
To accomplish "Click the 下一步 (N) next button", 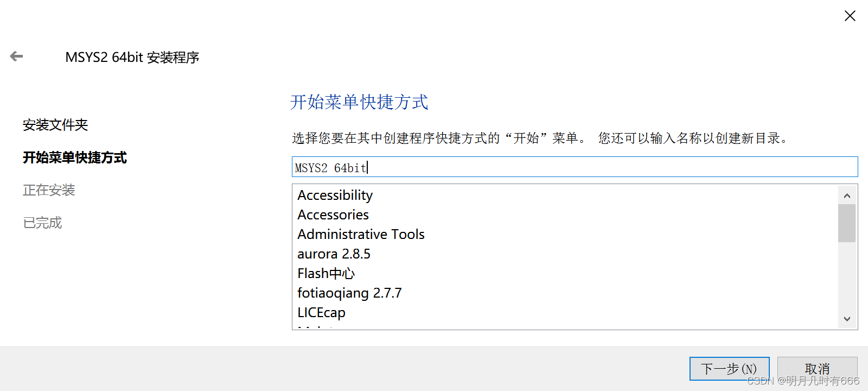I will 729,369.
